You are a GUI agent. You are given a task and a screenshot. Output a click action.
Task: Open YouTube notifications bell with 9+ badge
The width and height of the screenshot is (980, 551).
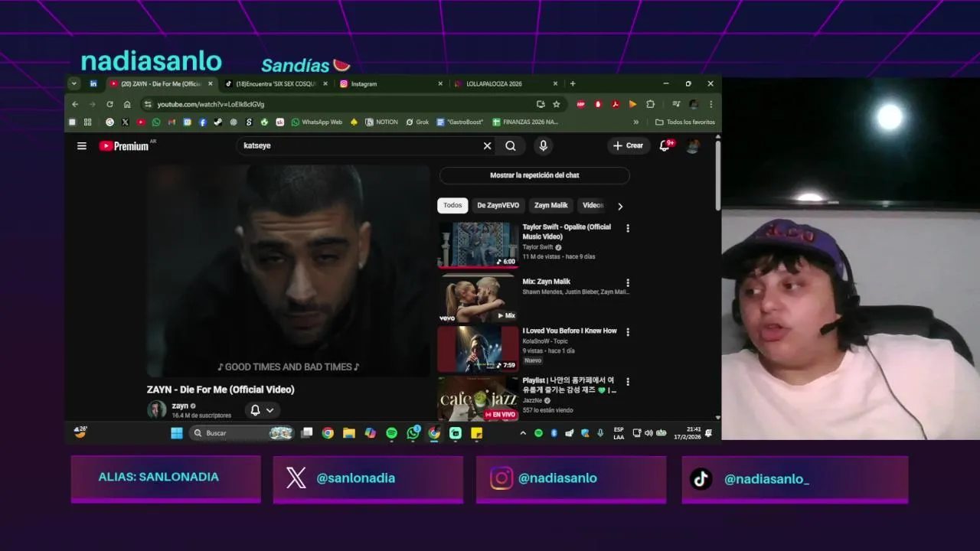click(x=665, y=145)
